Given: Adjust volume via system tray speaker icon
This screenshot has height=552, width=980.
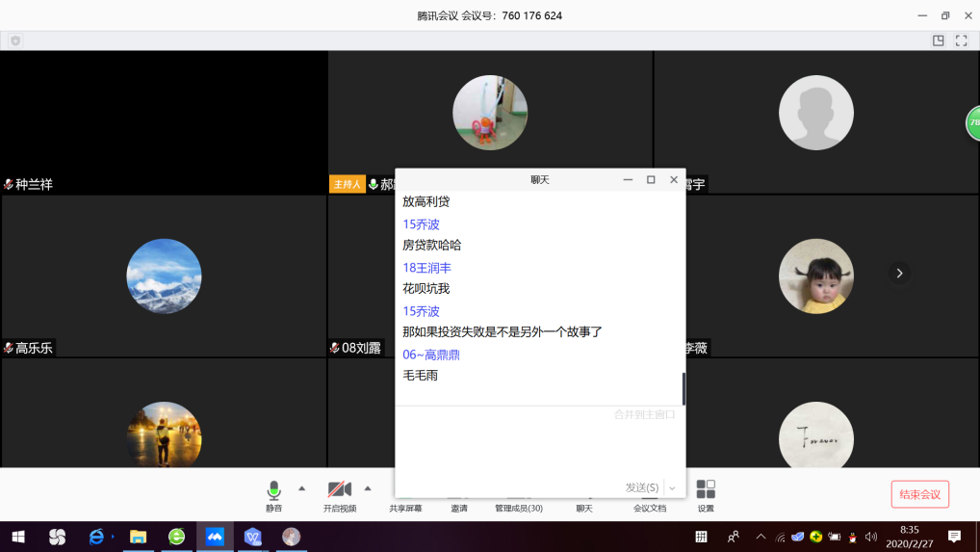Looking at the screenshot, I should tap(871, 537).
